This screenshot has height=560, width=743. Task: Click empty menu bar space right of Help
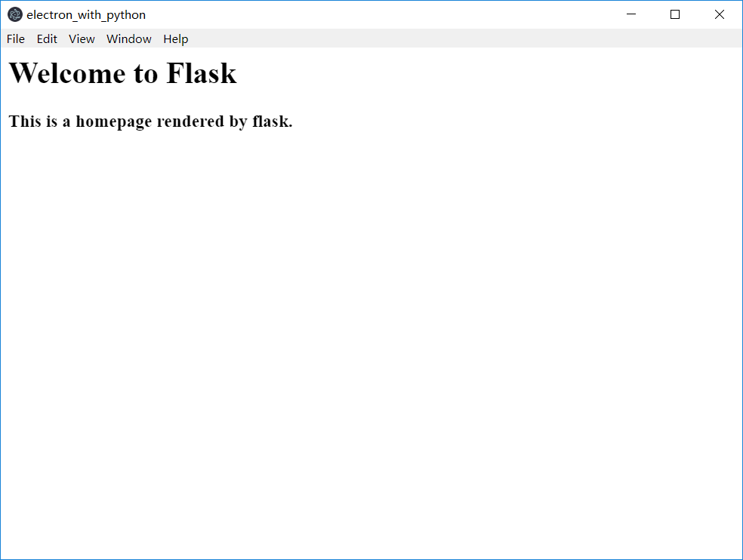(x=464, y=38)
